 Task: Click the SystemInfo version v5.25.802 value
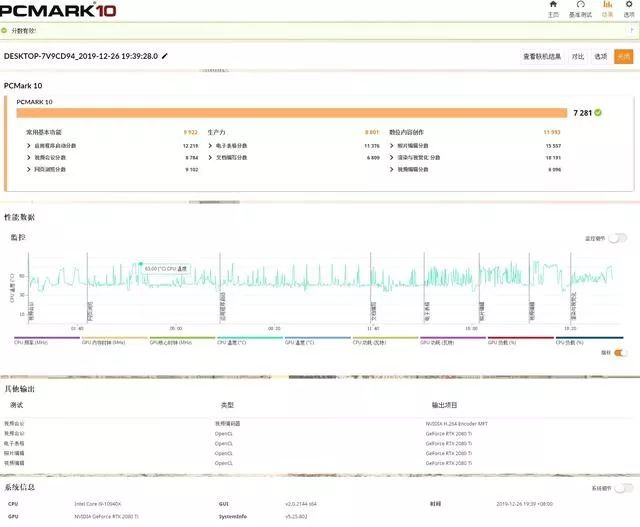click(x=296, y=517)
